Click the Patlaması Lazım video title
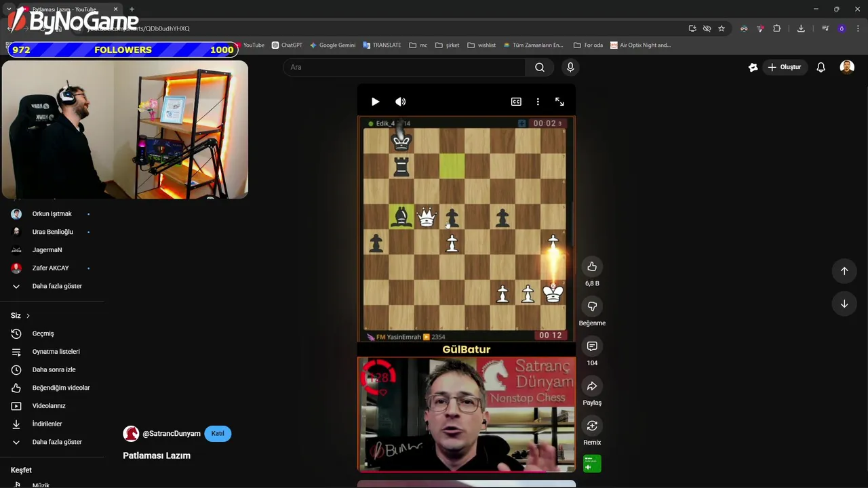This screenshot has height=488, width=868. pyautogui.click(x=157, y=455)
